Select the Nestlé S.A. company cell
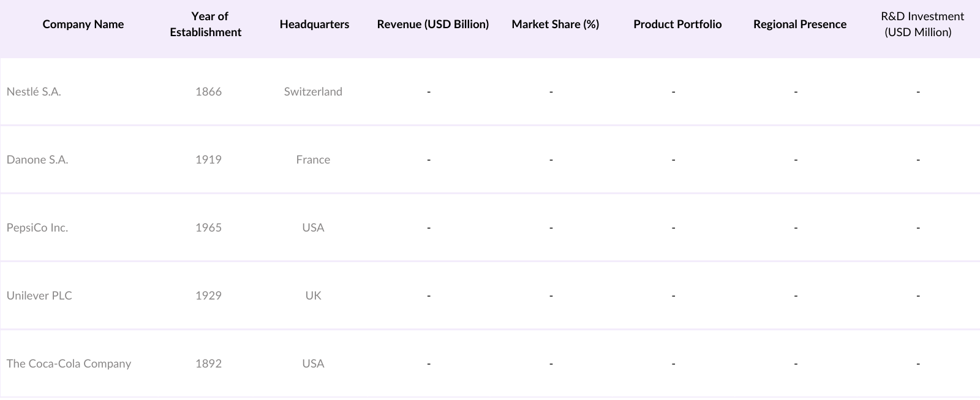 [34, 92]
